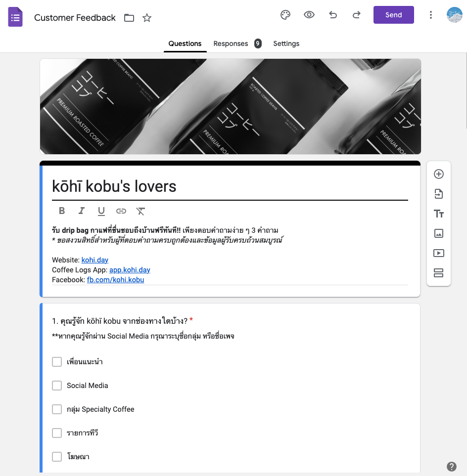Open the Settings tab
This screenshot has height=476, width=467.
pos(286,43)
